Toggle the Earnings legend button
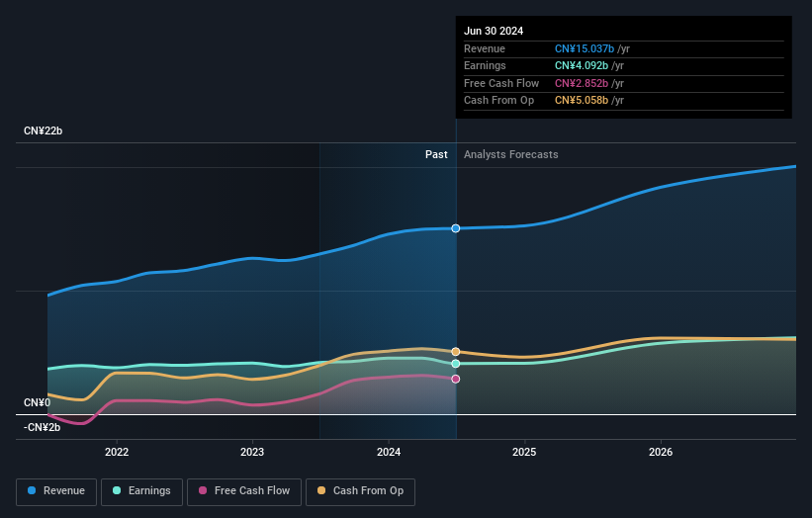This screenshot has width=812, height=518. [141, 491]
